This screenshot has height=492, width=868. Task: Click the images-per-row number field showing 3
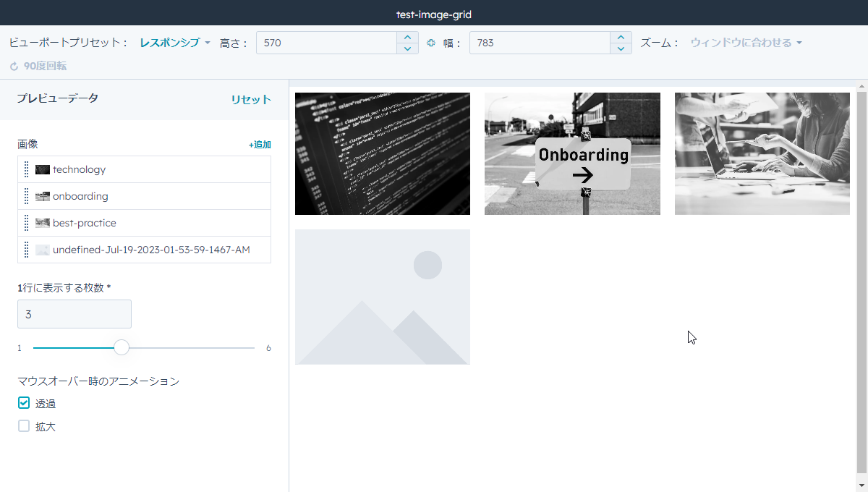coord(75,314)
